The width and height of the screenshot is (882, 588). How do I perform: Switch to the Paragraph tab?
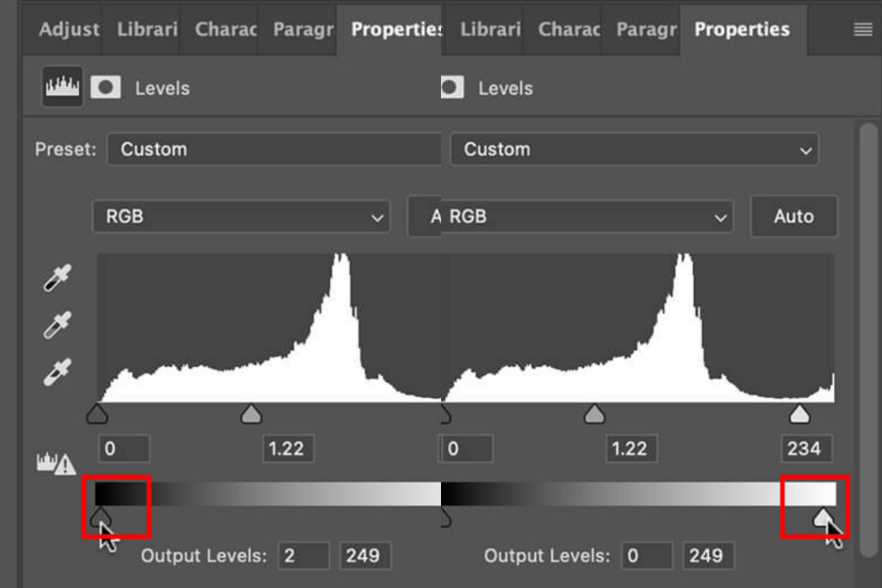pos(302,28)
